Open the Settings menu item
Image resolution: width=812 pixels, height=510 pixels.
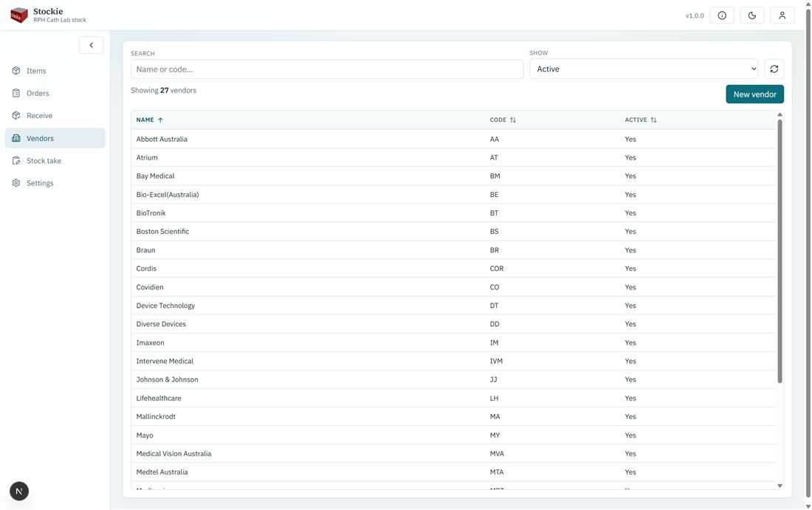pyautogui.click(x=55, y=183)
